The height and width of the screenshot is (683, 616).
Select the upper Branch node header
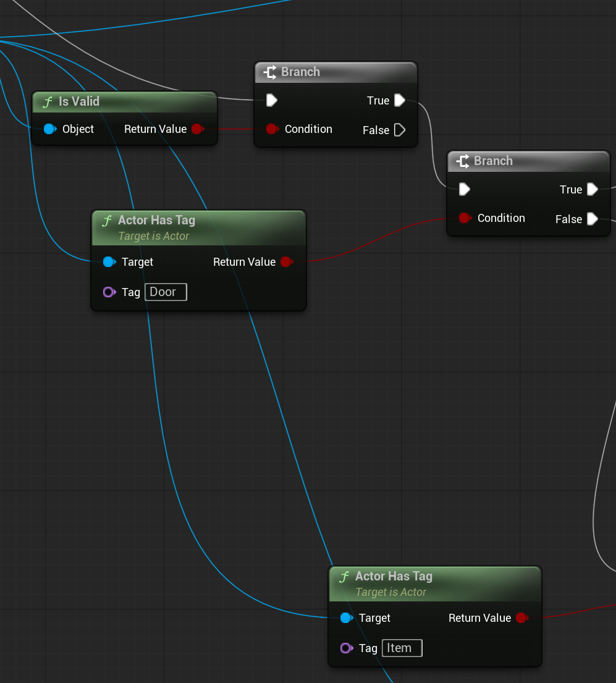tap(335, 72)
